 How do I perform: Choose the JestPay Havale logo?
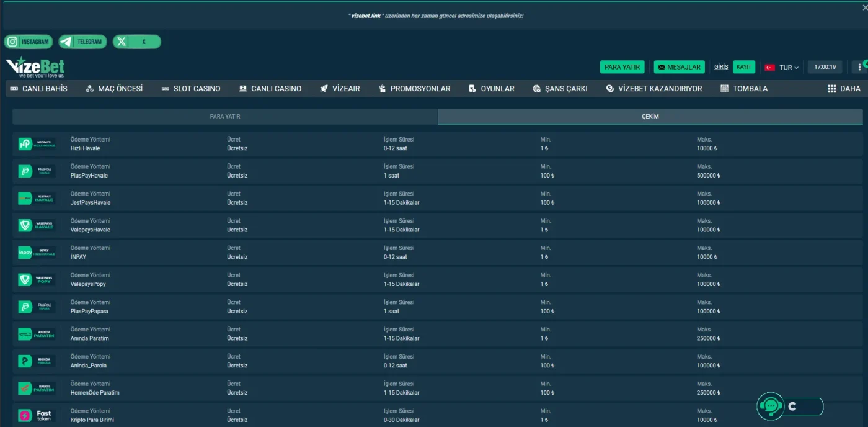point(37,199)
